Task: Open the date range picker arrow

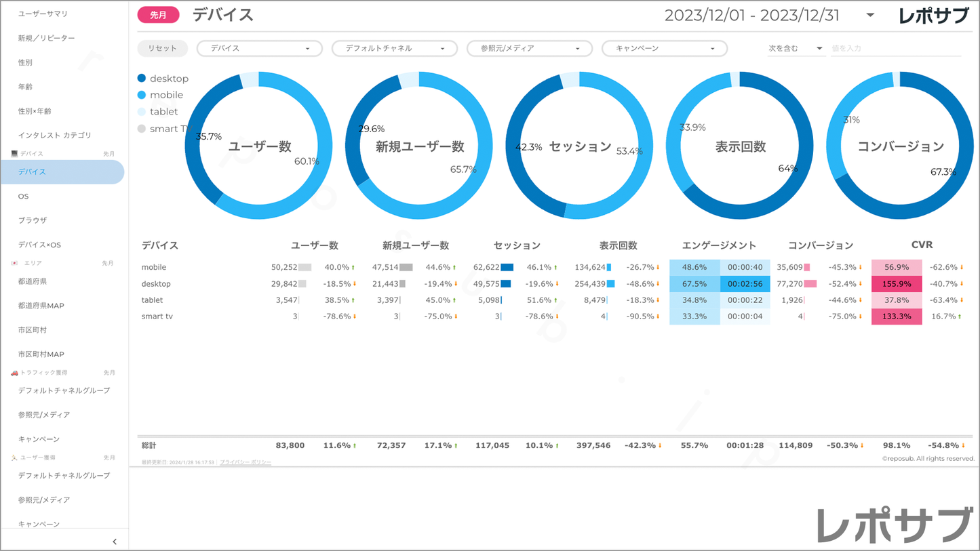Action: coord(870,16)
